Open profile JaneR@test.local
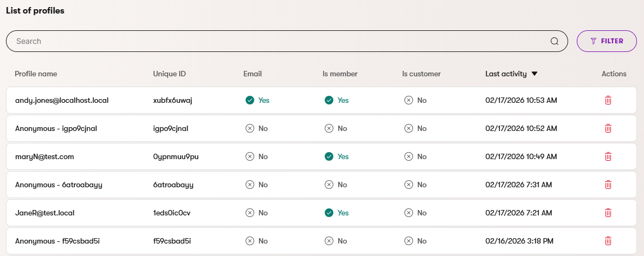 pos(45,213)
